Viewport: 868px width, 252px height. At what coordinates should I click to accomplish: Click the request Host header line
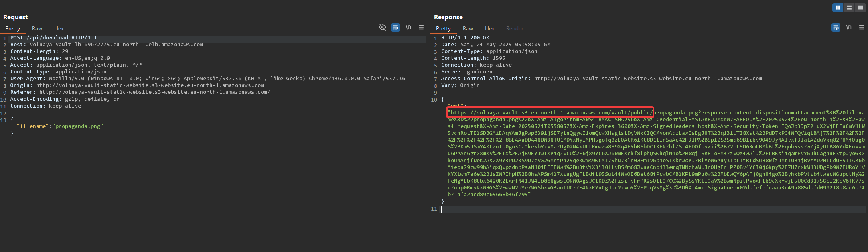pos(107,45)
